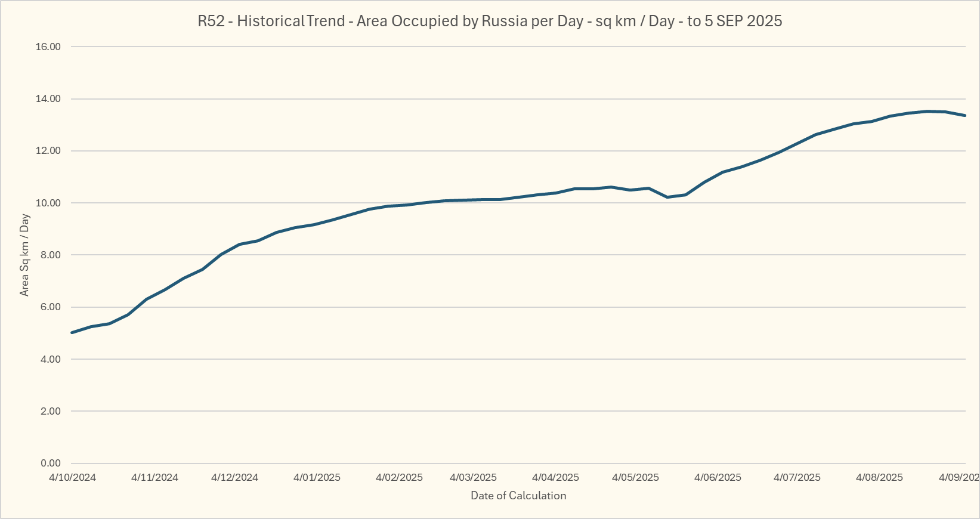Click the 16.00 label on the vertical axis

click(48, 47)
